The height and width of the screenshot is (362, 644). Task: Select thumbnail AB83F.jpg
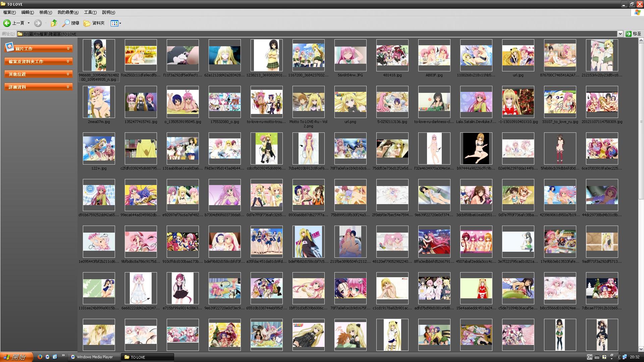434,55
